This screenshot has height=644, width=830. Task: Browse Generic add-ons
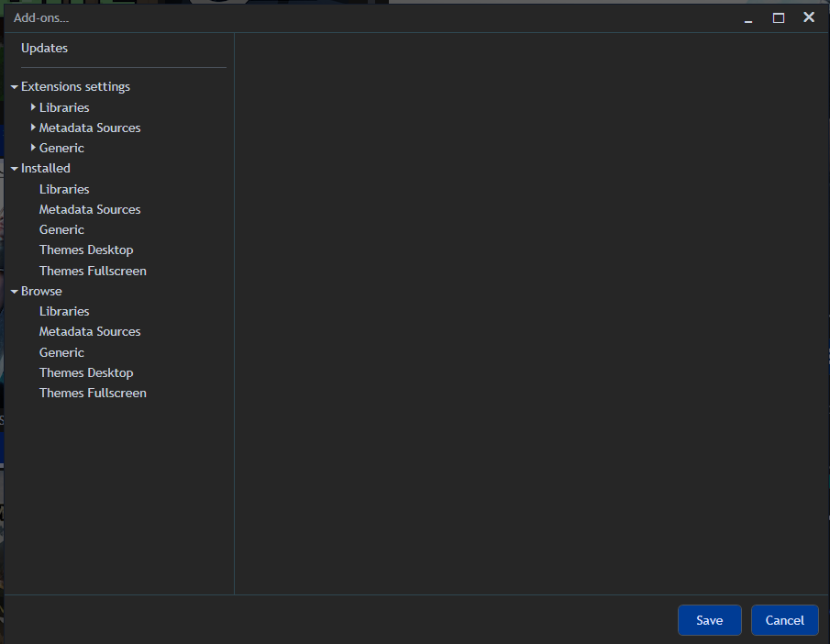coord(61,352)
